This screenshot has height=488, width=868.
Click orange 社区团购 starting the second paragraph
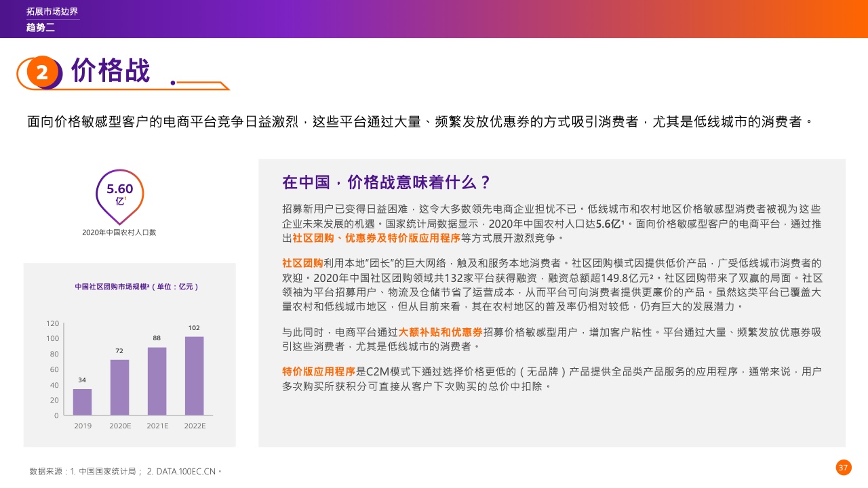302,263
